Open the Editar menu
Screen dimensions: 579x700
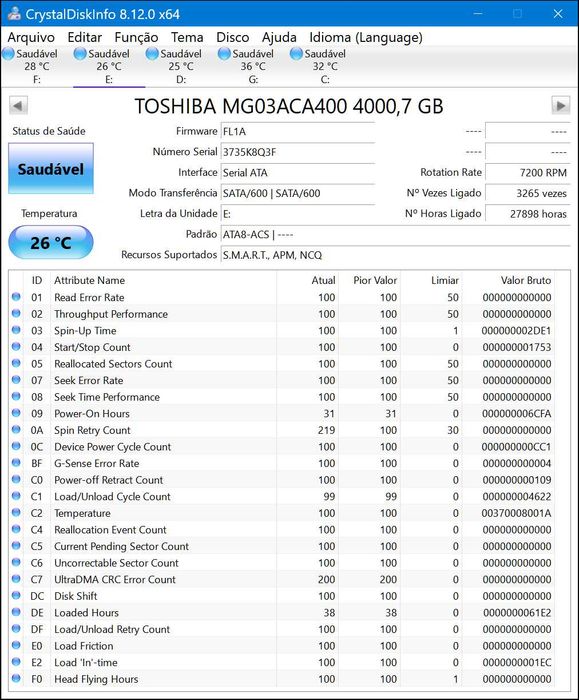coord(84,38)
